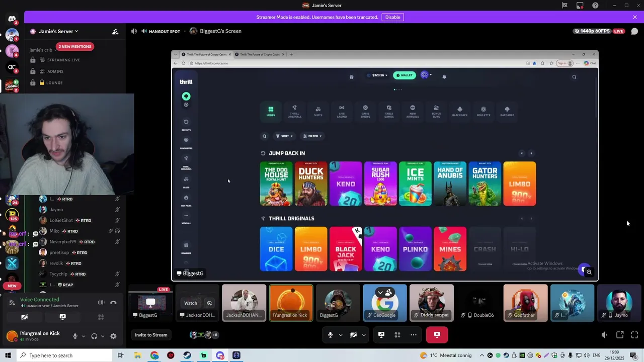Click the new server indicator pill

point(12,286)
